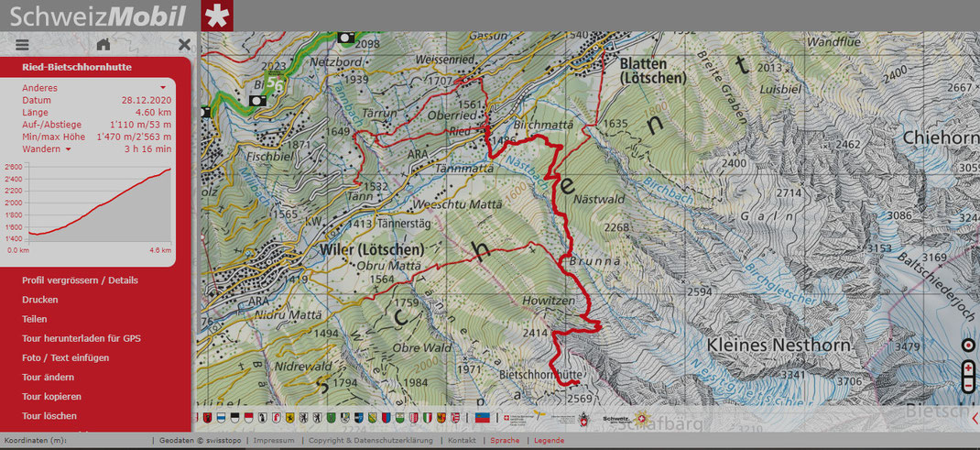
Task: Click the blue-red Ticino canton crest
Action: tap(387, 418)
